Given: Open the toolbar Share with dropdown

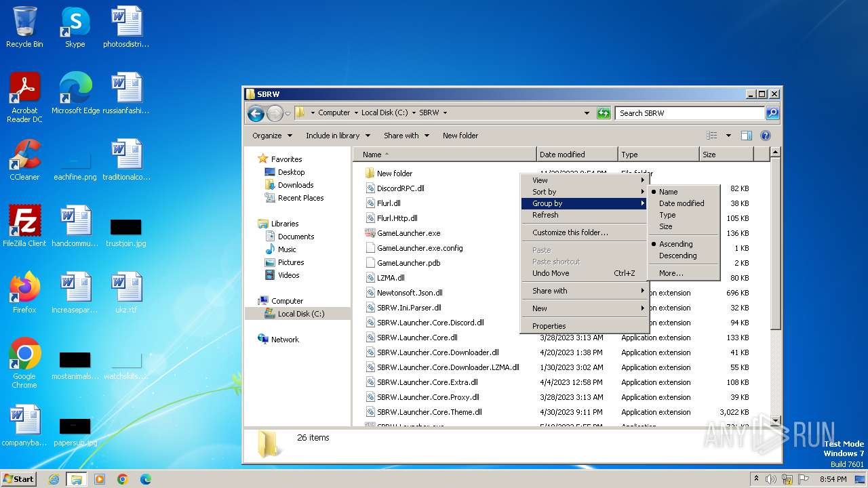Looking at the screenshot, I should 406,136.
